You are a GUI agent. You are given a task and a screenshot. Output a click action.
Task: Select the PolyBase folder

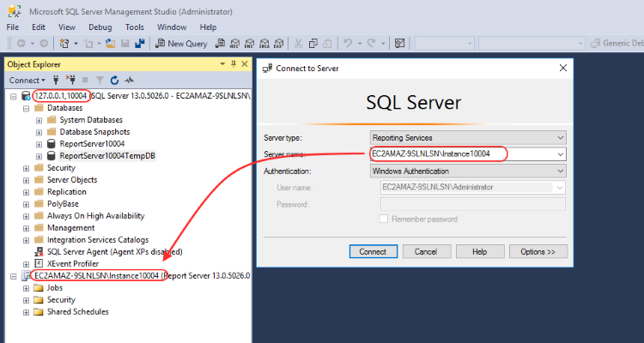pyautogui.click(x=63, y=204)
